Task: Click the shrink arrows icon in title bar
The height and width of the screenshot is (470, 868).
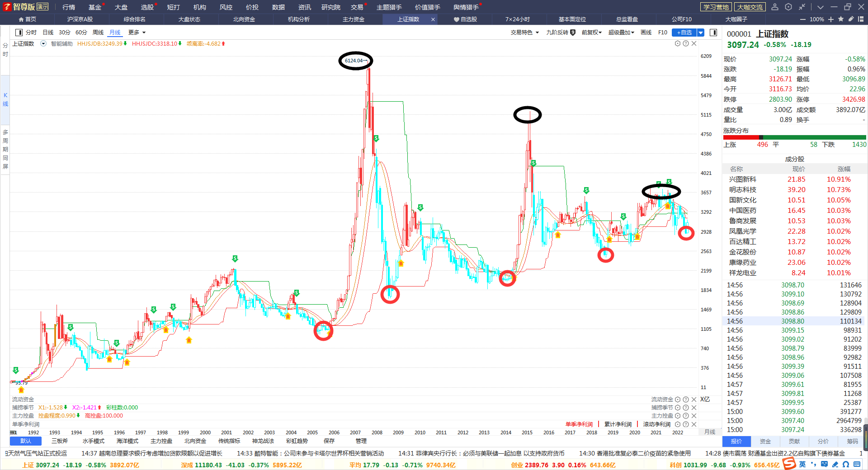Action: pyautogui.click(x=802, y=7)
